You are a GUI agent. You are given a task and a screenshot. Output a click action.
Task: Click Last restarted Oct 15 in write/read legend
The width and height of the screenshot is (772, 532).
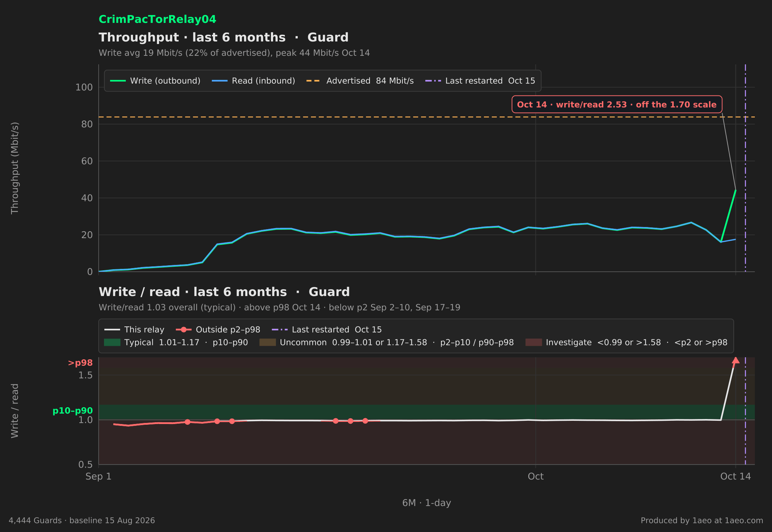coord(327,330)
